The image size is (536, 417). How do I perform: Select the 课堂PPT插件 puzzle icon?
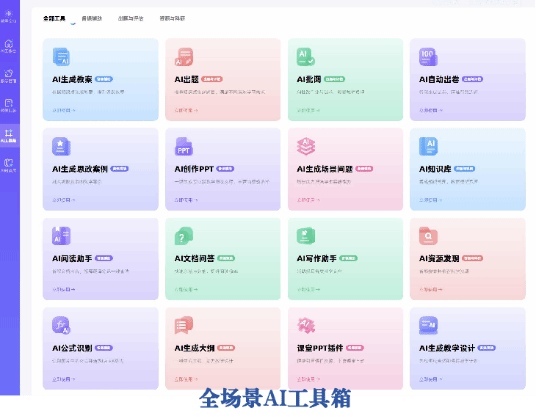tap(306, 325)
